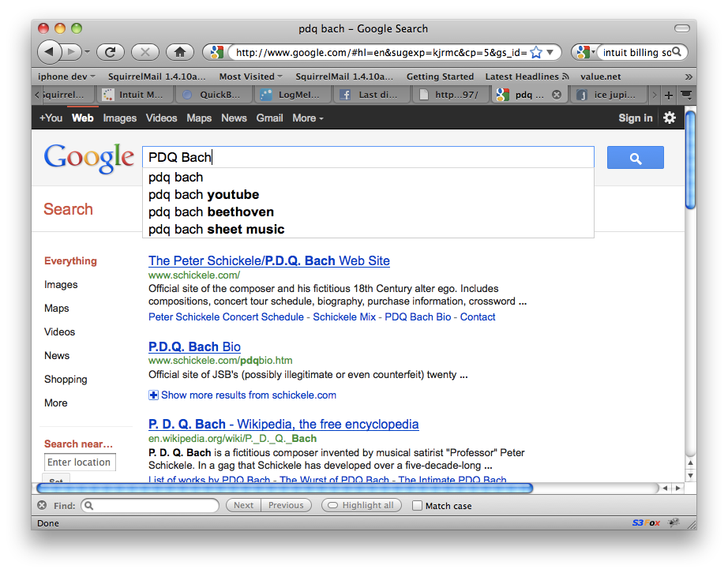Viewport: 728px width, 573px height.
Task: Choose suggestion pdq bach youtube
Action: [x=368, y=194]
